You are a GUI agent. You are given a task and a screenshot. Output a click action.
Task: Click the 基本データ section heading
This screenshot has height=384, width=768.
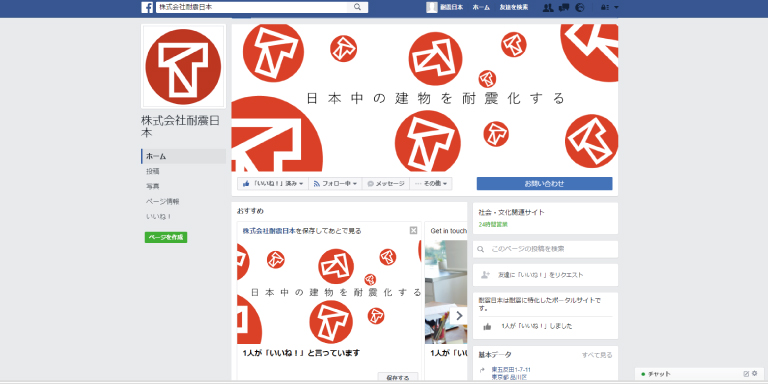[x=495, y=355]
